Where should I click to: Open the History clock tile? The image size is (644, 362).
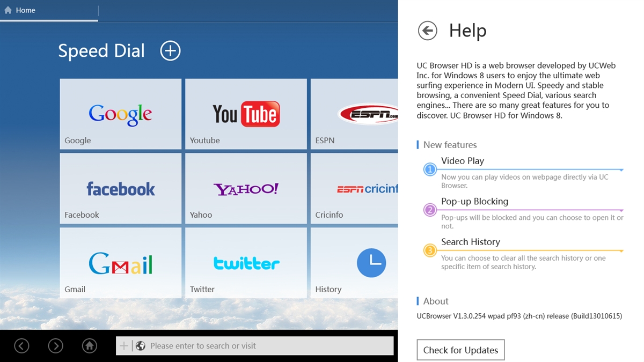[x=354, y=263]
